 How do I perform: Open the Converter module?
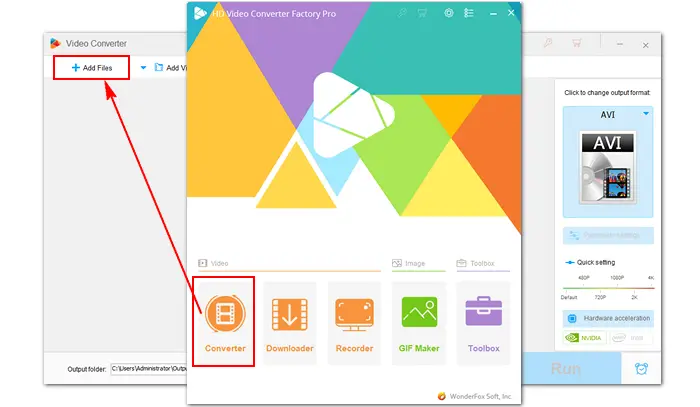click(225, 322)
